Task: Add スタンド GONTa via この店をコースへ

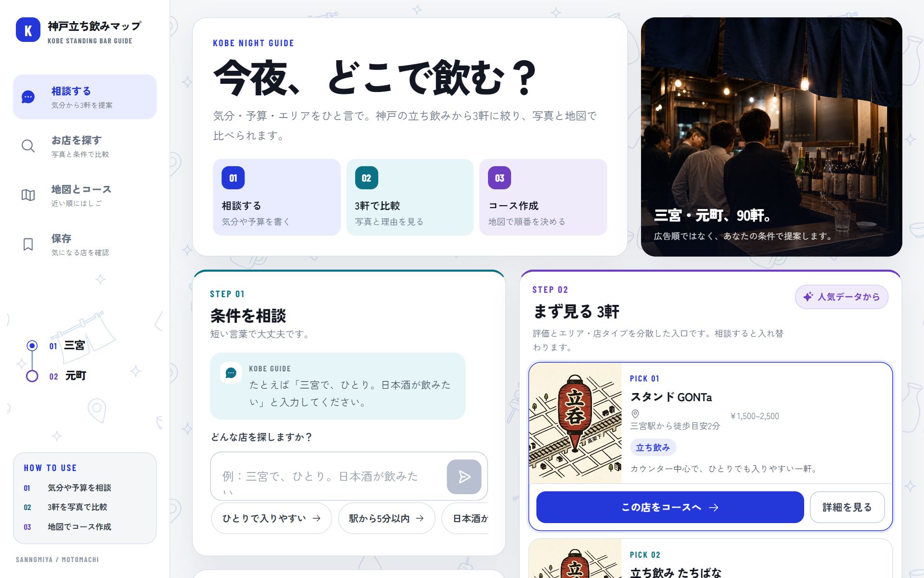Action: (670, 507)
